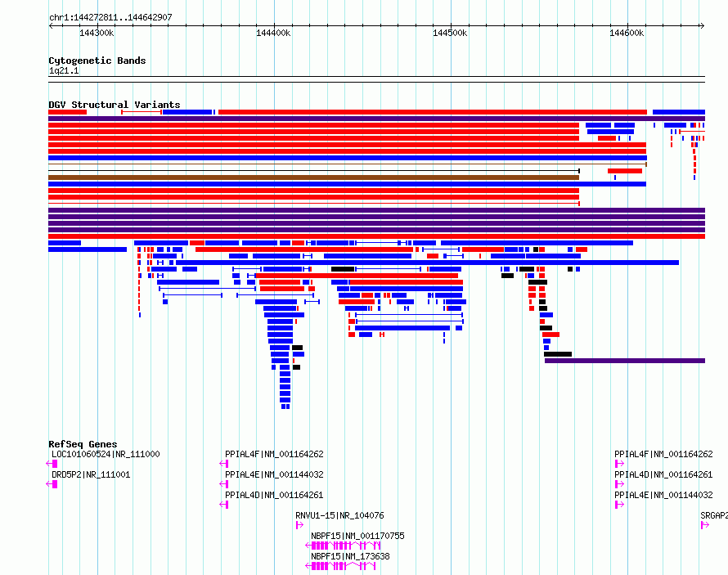The width and height of the screenshot is (728, 575).
Task: Select the purple variant bar below the lowest black bar
Action: [x=625, y=361]
